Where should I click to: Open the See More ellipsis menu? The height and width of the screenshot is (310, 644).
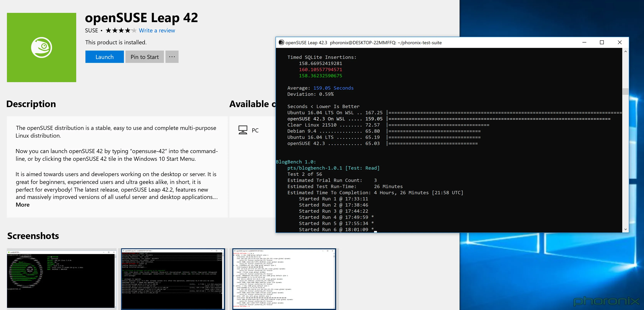[172, 57]
